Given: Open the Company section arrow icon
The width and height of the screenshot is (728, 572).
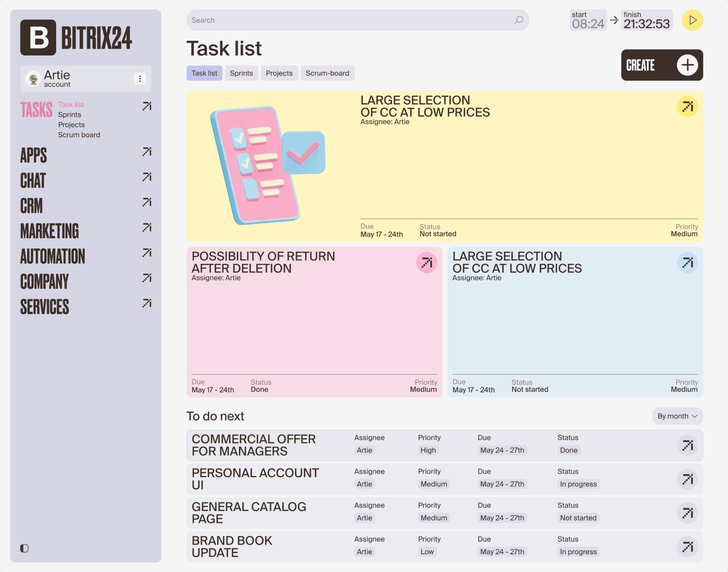Looking at the screenshot, I should [147, 278].
